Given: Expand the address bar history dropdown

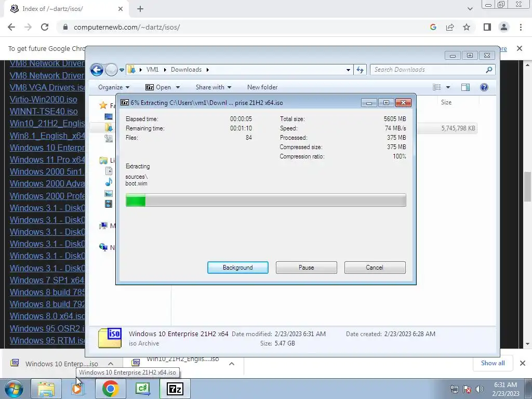Looking at the screenshot, I should (x=348, y=70).
